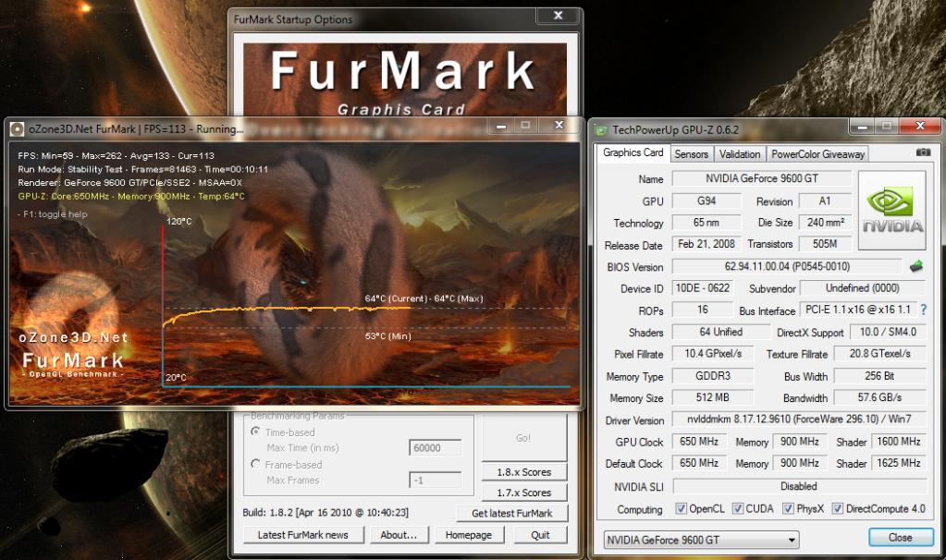The height and width of the screenshot is (560, 946).
Task: Click the Technology 65 nm value
Action: (706, 223)
